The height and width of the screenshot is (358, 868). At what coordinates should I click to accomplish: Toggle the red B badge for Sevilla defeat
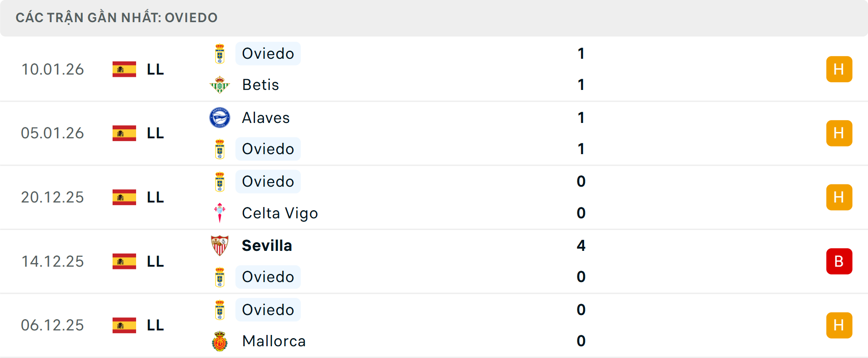click(840, 261)
